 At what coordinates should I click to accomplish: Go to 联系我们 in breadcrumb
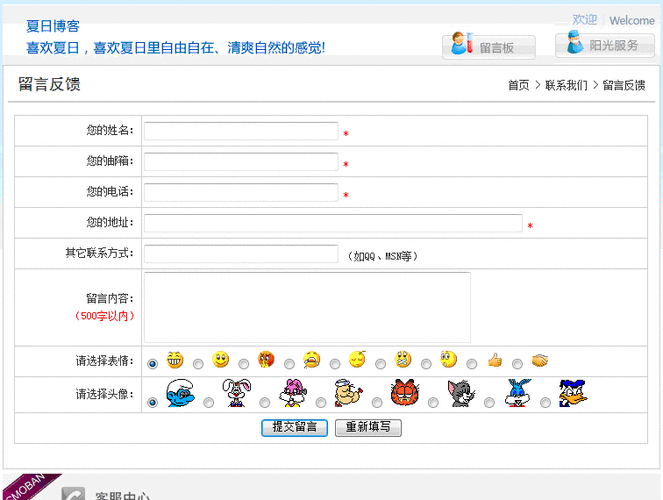point(566,85)
